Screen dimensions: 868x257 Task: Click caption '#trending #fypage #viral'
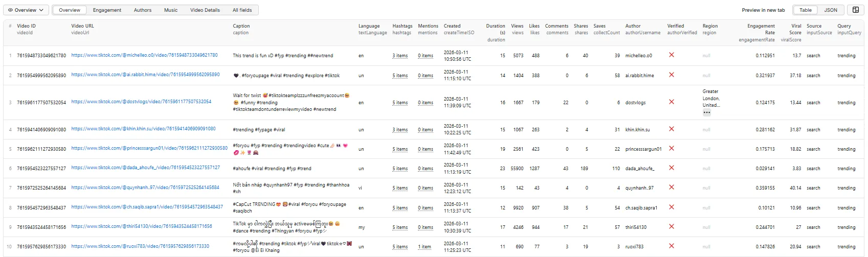(x=259, y=130)
